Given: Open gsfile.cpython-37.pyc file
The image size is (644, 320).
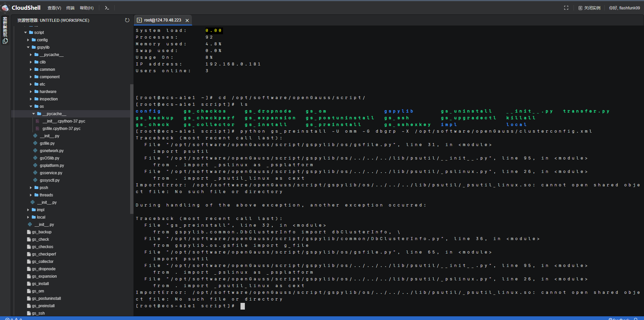Looking at the screenshot, I should [x=61, y=129].
